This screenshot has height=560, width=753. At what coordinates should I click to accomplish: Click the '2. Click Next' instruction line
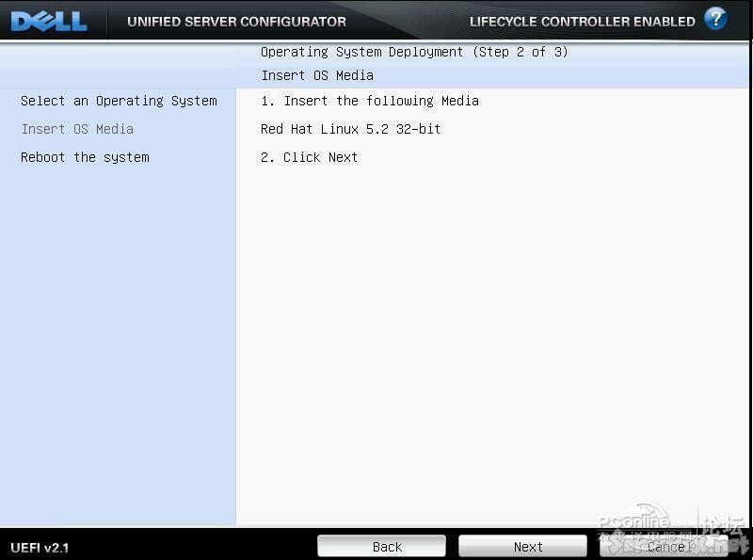309,157
